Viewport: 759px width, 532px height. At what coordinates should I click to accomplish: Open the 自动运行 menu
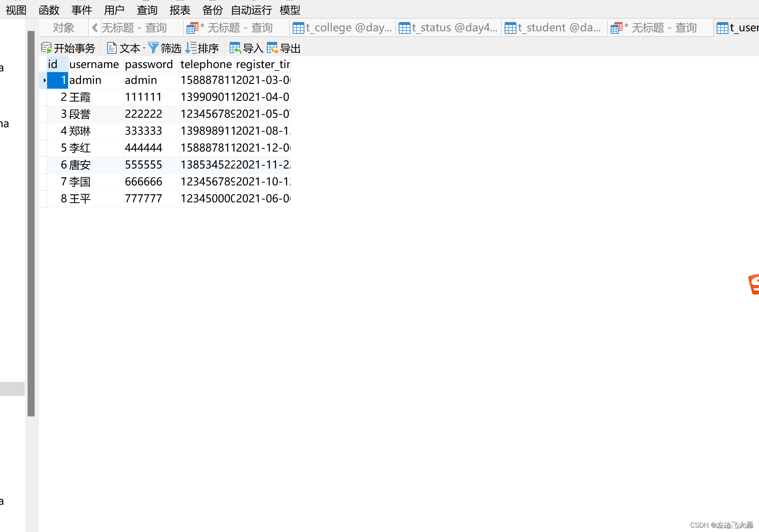point(251,10)
